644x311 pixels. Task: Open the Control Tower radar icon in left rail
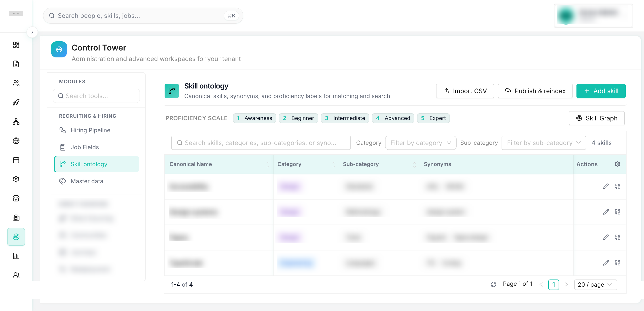tap(16, 237)
